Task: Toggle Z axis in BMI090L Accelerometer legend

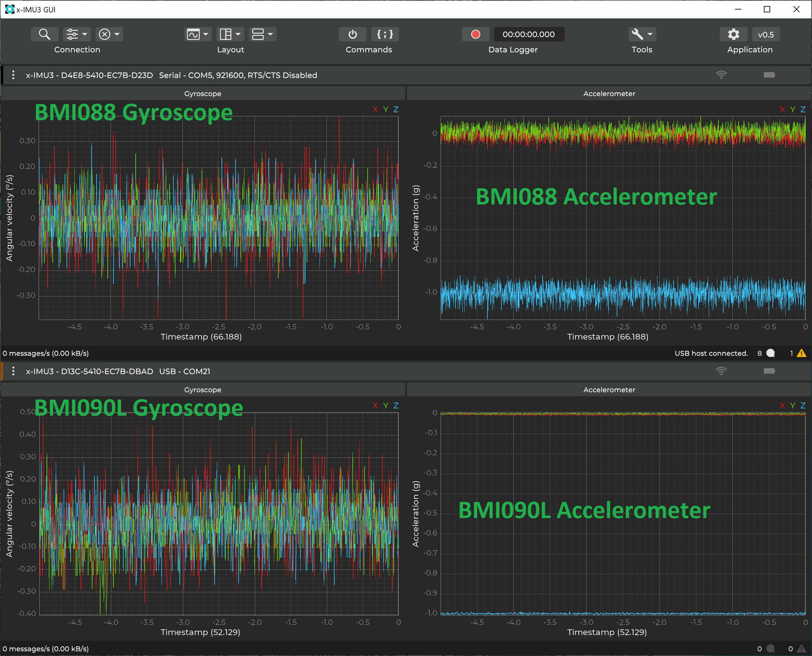Action: pos(803,406)
